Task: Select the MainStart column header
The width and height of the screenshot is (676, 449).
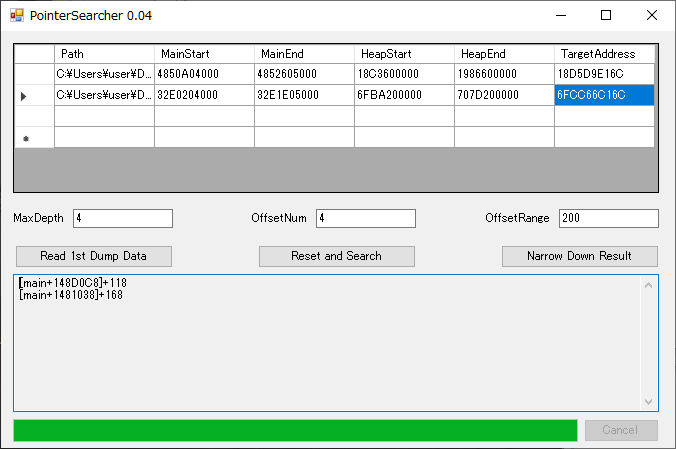Action: click(204, 54)
